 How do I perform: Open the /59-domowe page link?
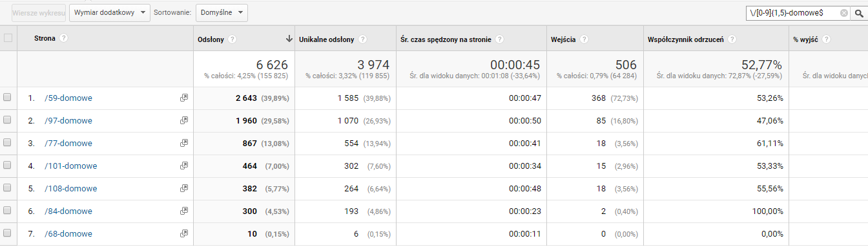(68, 98)
